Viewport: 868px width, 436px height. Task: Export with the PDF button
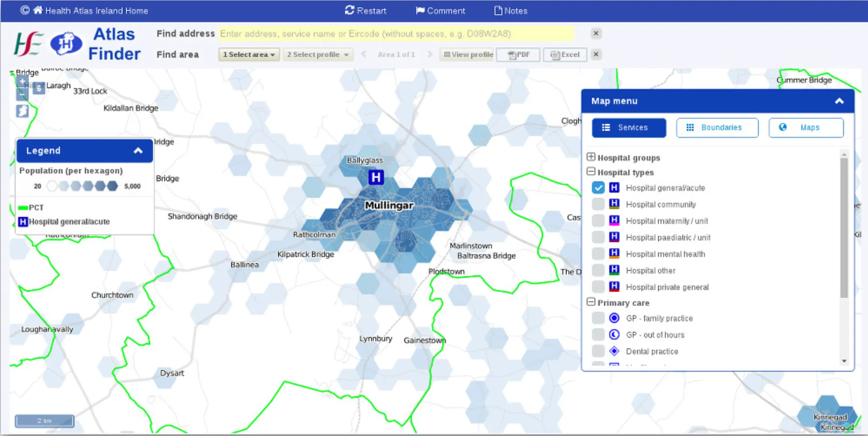tap(518, 55)
